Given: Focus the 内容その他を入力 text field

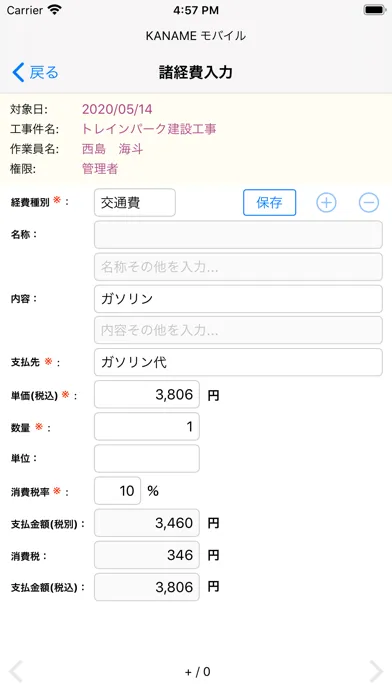Looking at the screenshot, I should coord(238,330).
